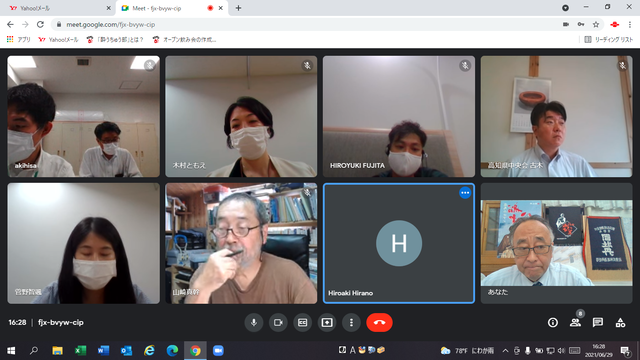This screenshot has width=640, height=360.
Task: Open volume control in system tray
Action: click(x=561, y=351)
